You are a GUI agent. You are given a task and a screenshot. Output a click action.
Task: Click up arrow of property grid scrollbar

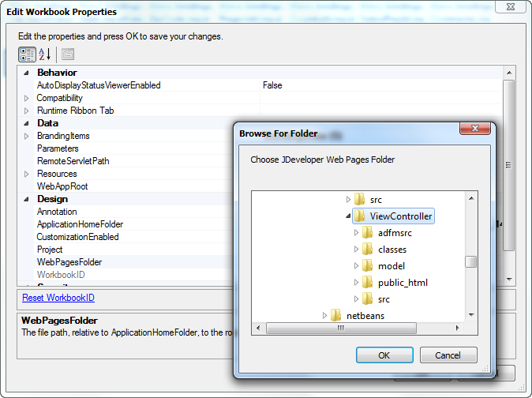click(509, 73)
